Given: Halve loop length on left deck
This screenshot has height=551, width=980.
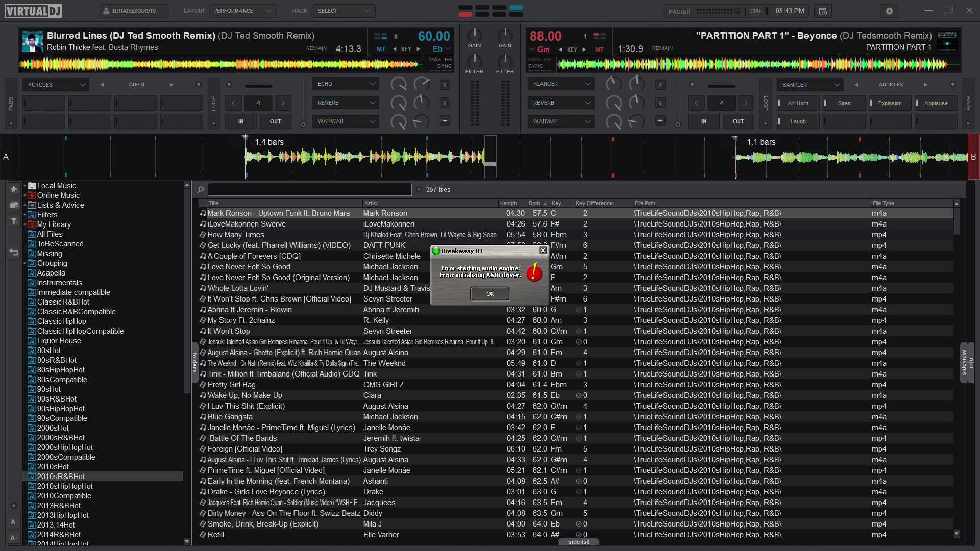Looking at the screenshot, I should click(234, 103).
